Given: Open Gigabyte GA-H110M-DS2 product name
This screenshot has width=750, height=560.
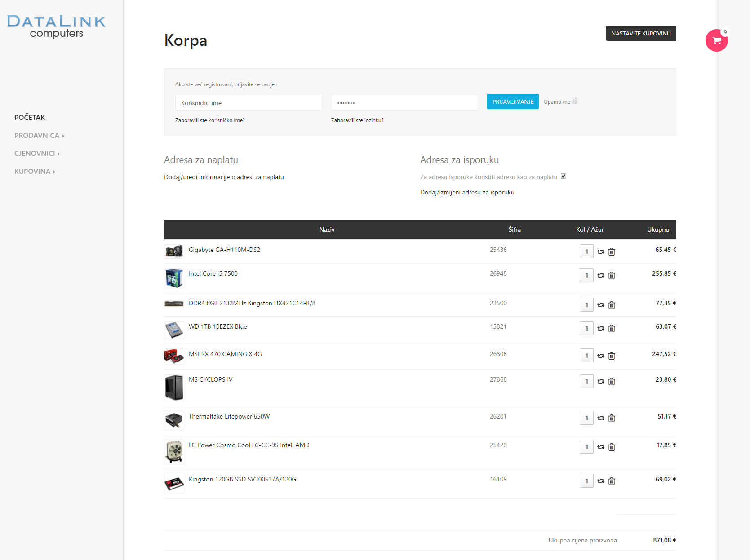Looking at the screenshot, I should click(x=224, y=250).
